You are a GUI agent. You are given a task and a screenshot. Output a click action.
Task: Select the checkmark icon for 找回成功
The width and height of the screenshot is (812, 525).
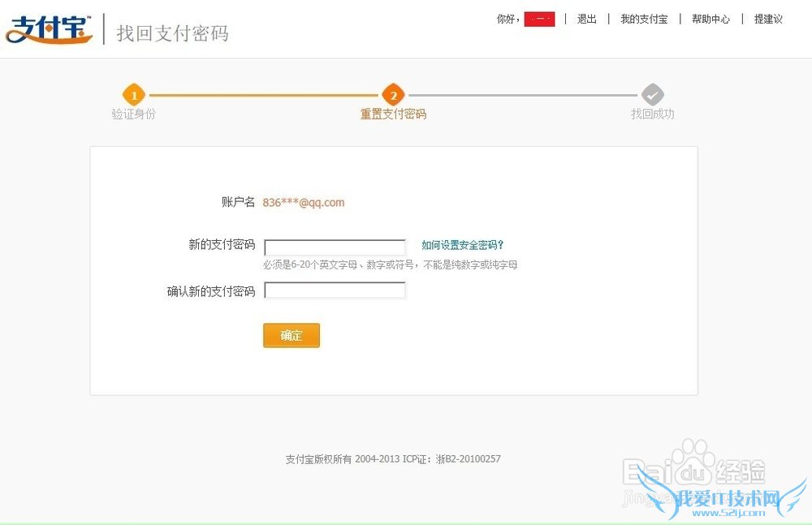coord(653,95)
